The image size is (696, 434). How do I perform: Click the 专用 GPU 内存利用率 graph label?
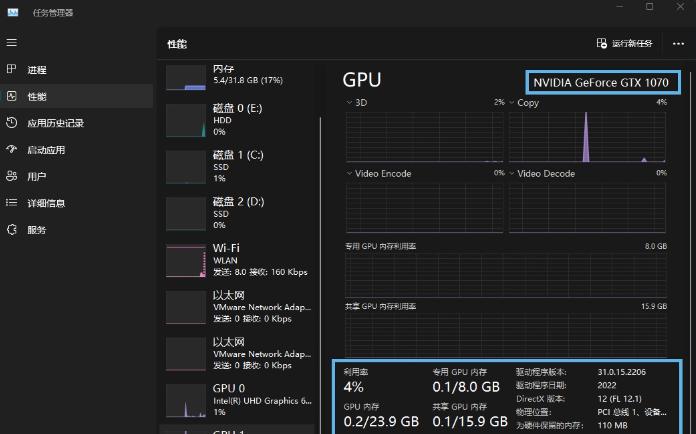click(380, 246)
